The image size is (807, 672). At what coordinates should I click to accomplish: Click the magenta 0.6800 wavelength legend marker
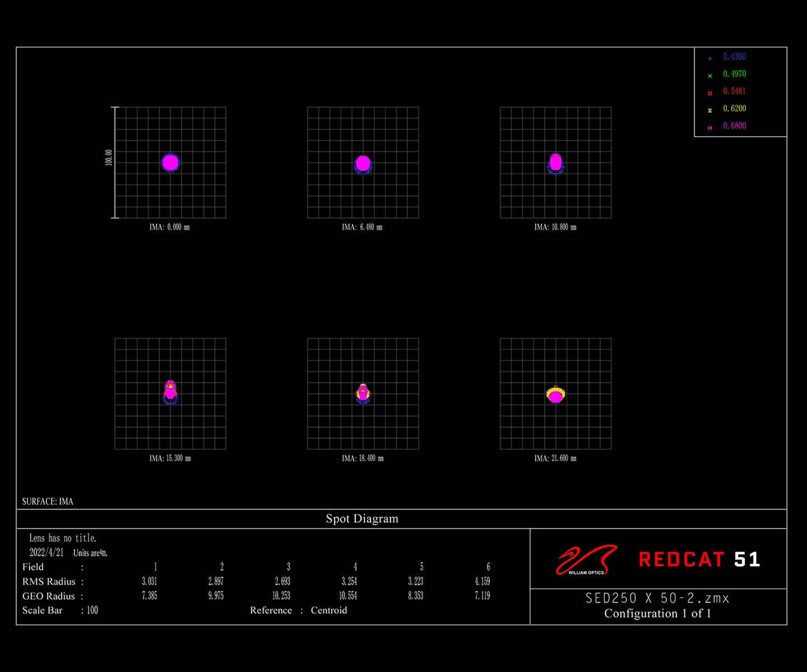click(x=710, y=127)
